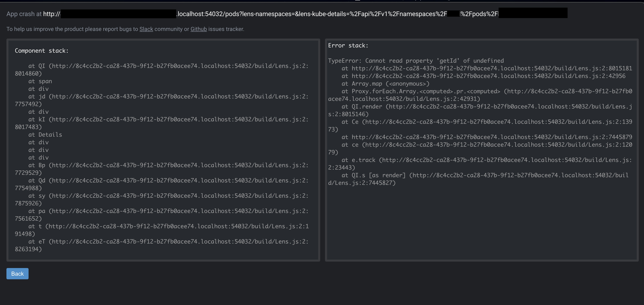Open the Github issues tracker link
644x305 pixels.
pyautogui.click(x=199, y=29)
